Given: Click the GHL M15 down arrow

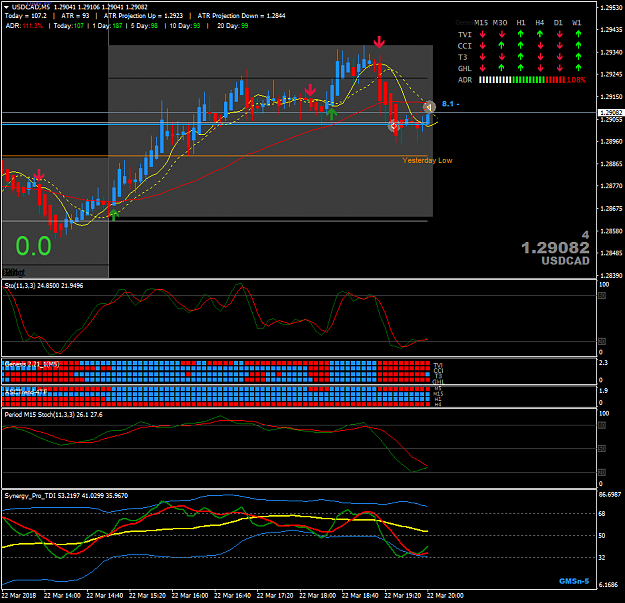Looking at the screenshot, I should (482, 68).
